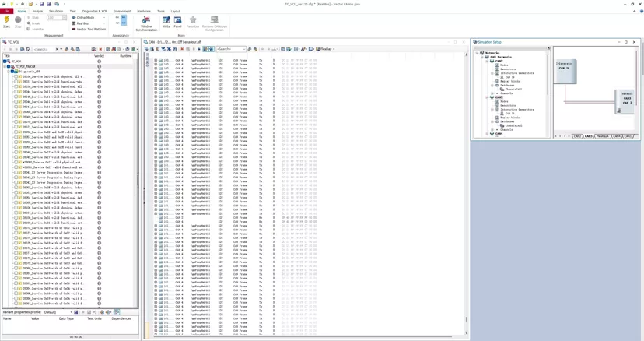Click the trace window vertical scrollbar
Screen dimensions: 644x341
tap(466, 193)
